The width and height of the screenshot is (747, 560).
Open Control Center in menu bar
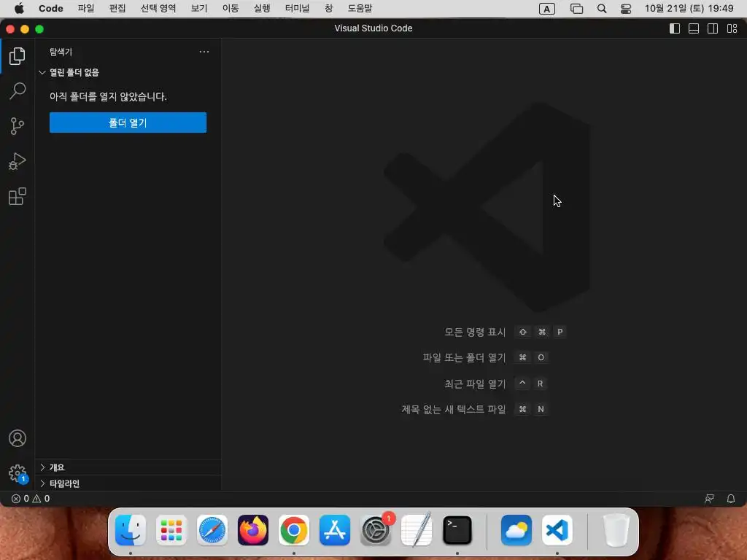pyautogui.click(x=626, y=9)
